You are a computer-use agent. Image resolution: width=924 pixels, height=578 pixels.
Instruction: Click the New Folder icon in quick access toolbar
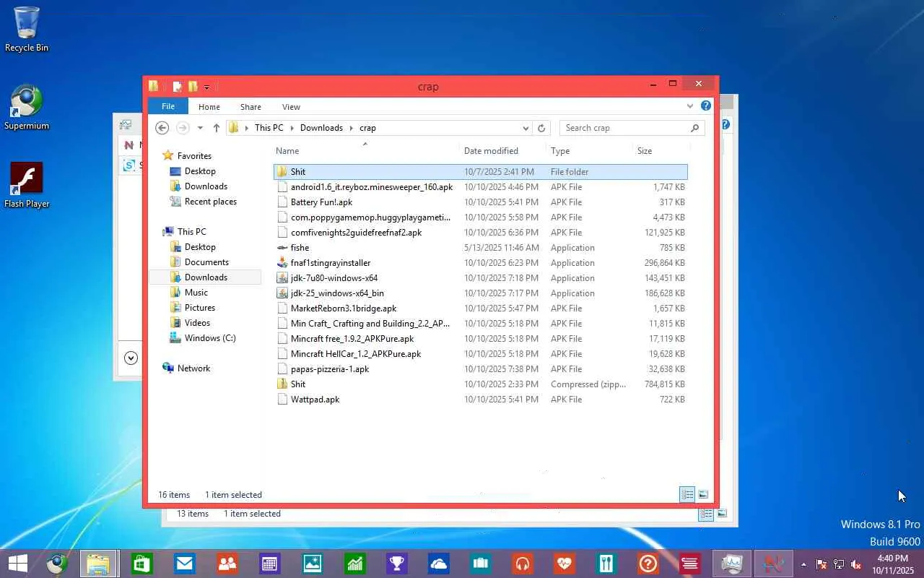[193, 87]
